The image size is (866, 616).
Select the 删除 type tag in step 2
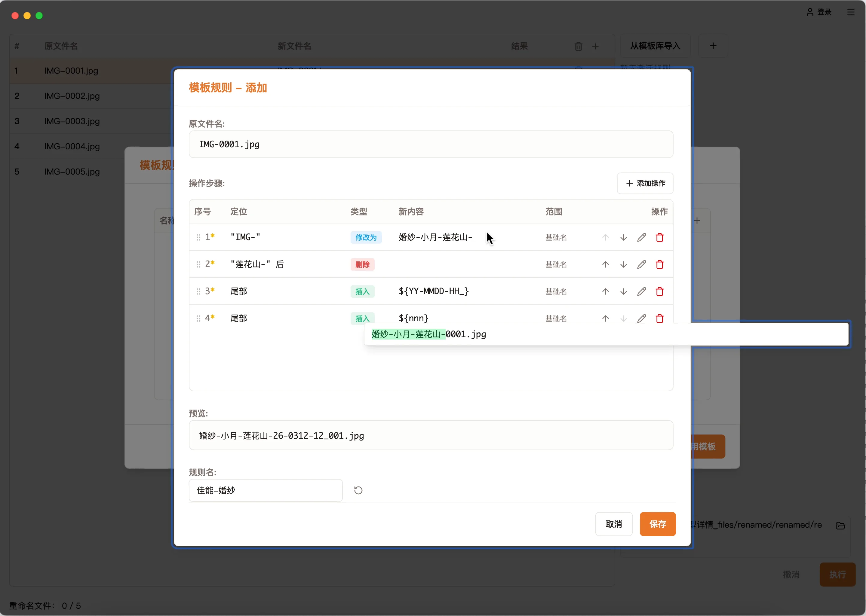(x=362, y=264)
